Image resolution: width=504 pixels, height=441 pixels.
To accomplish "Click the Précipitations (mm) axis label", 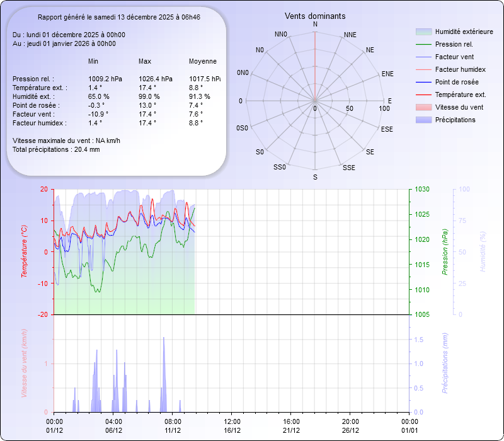I will (445, 363).
